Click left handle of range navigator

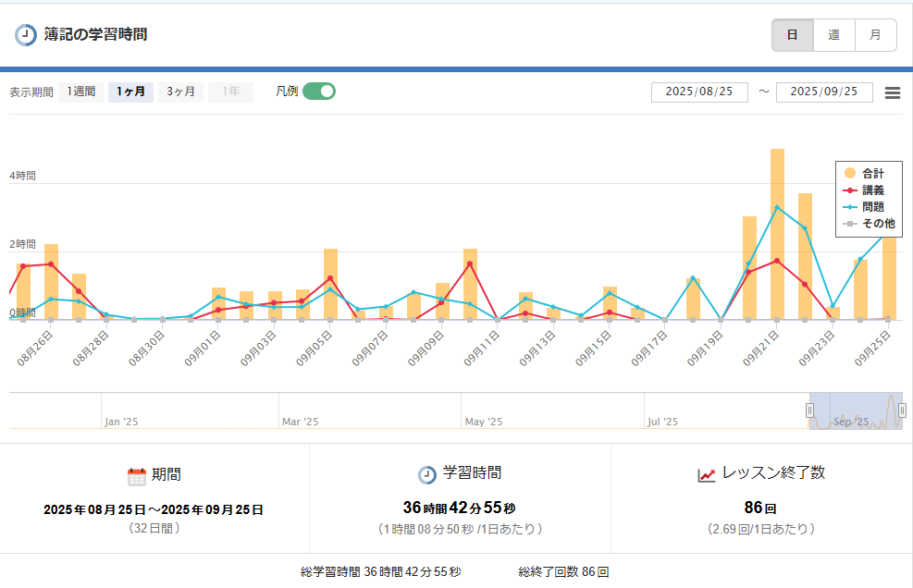pos(809,410)
